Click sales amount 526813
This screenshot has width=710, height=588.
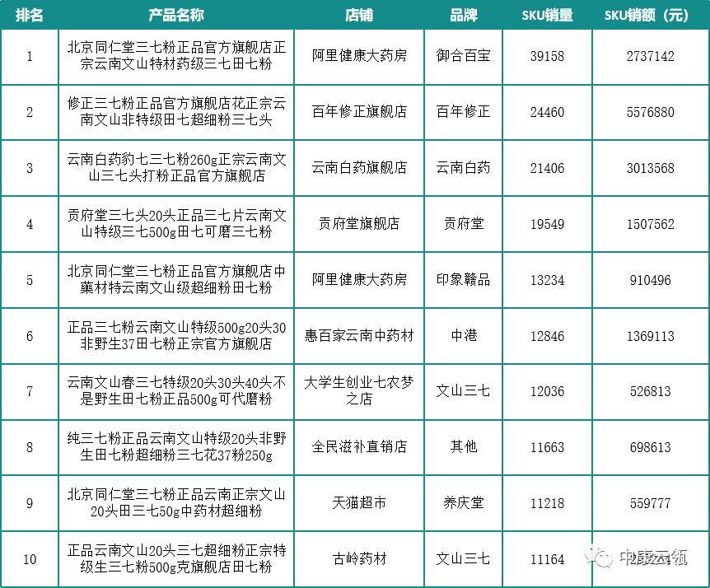[650, 391]
